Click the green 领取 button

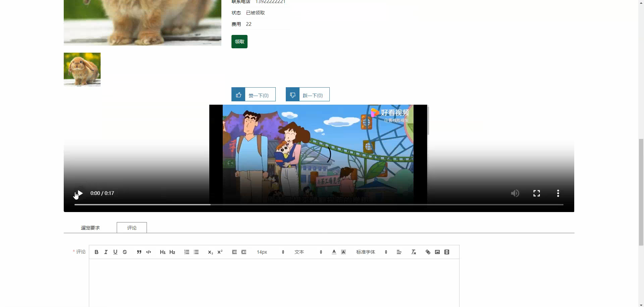239,42
